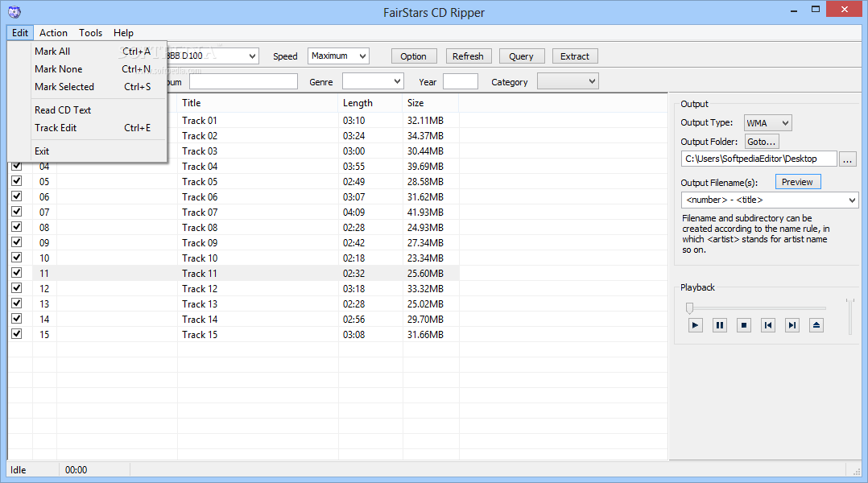The image size is (868, 483).
Task: Choose Mark Selected menu entry
Action: (88, 87)
